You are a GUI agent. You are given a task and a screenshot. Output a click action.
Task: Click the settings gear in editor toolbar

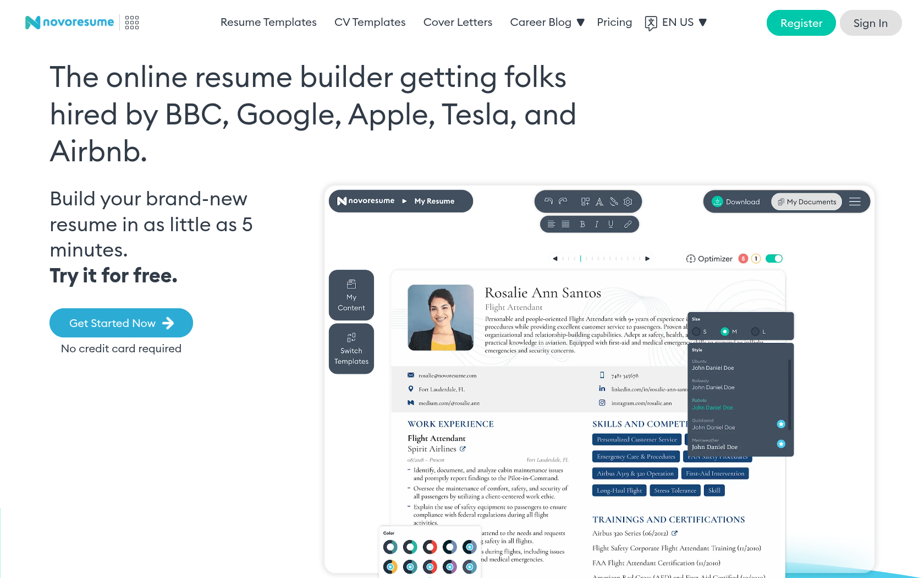coord(628,201)
